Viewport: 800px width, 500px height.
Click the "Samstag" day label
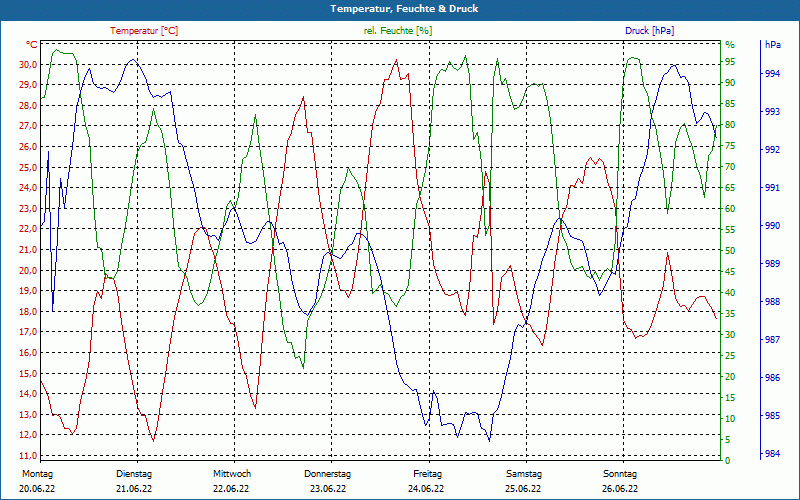[x=524, y=474]
